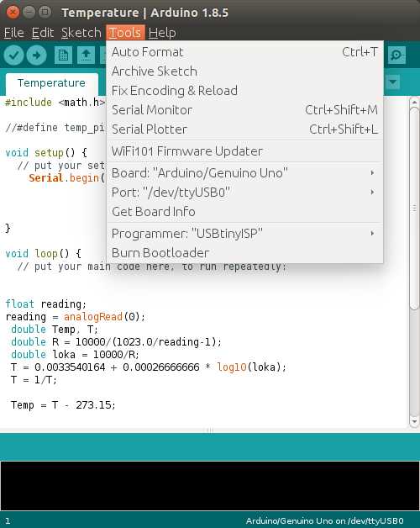Click the Verify checkmark toolbar icon
This screenshot has width=420, height=528.
tap(13, 55)
